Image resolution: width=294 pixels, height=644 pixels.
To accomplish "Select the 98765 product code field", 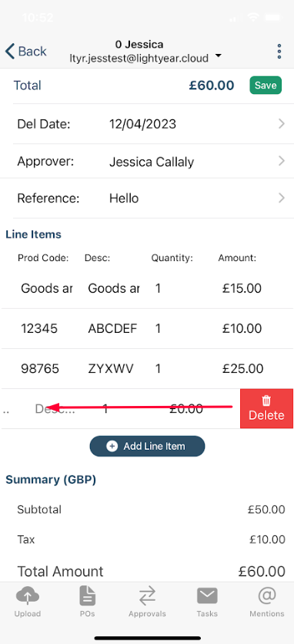I will click(x=40, y=368).
